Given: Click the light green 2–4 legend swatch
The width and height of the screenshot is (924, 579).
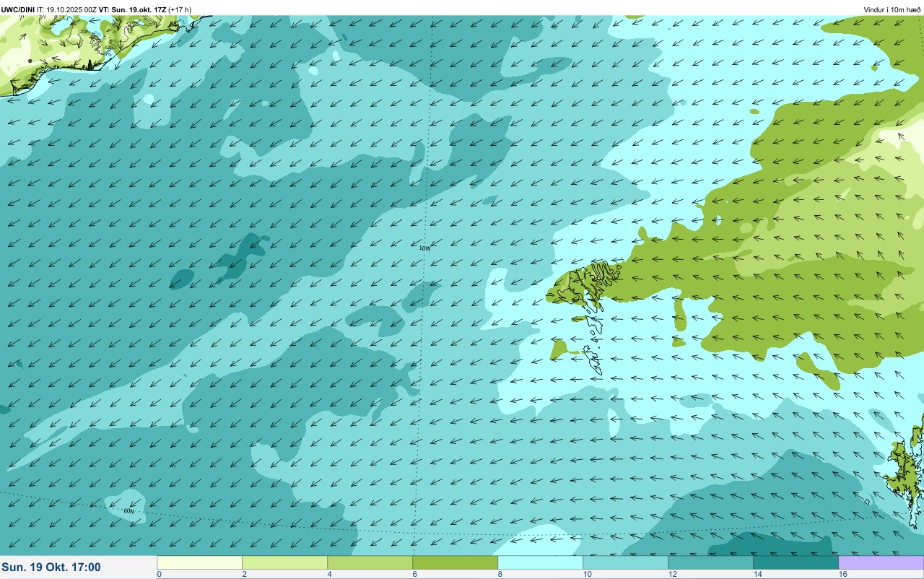Looking at the screenshot, I should pos(285,562).
